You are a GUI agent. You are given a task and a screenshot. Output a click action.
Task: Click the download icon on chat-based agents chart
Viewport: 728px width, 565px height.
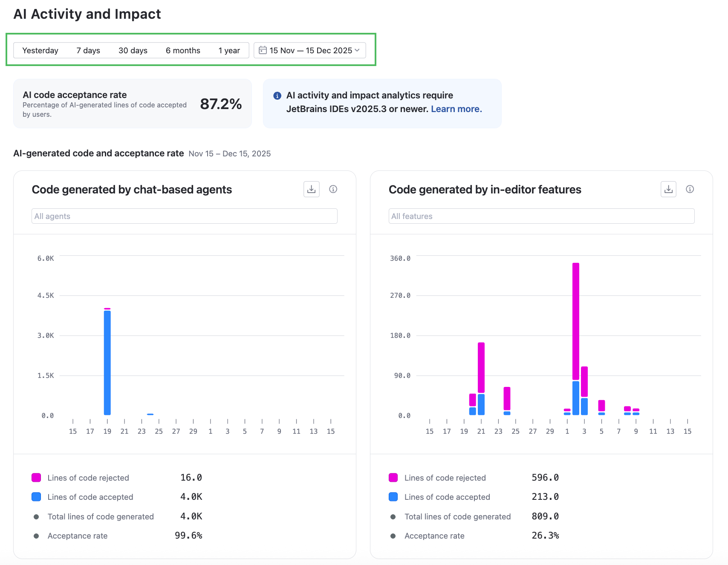coord(311,189)
